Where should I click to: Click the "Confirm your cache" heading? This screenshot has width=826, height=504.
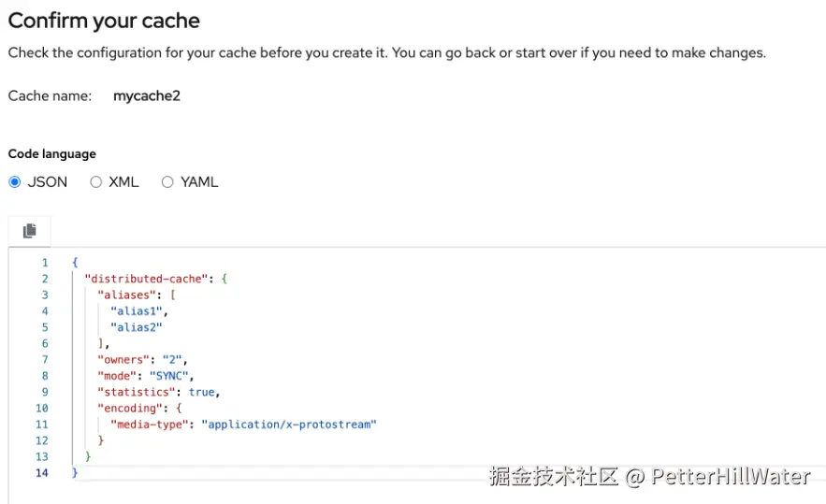click(x=104, y=21)
